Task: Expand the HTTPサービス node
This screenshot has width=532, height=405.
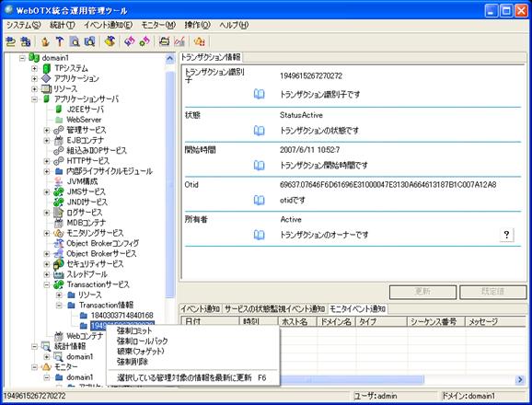Action: pyautogui.click(x=47, y=161)
